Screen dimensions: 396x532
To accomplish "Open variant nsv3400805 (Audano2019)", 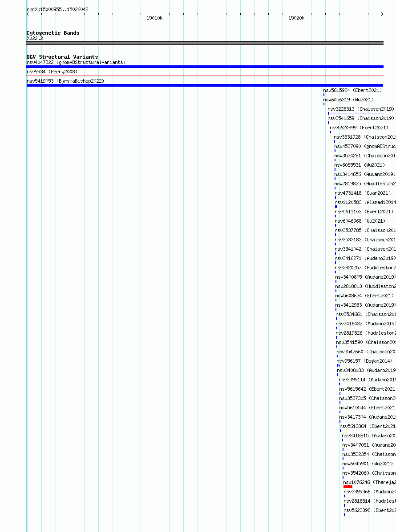I will coord(366,277).
